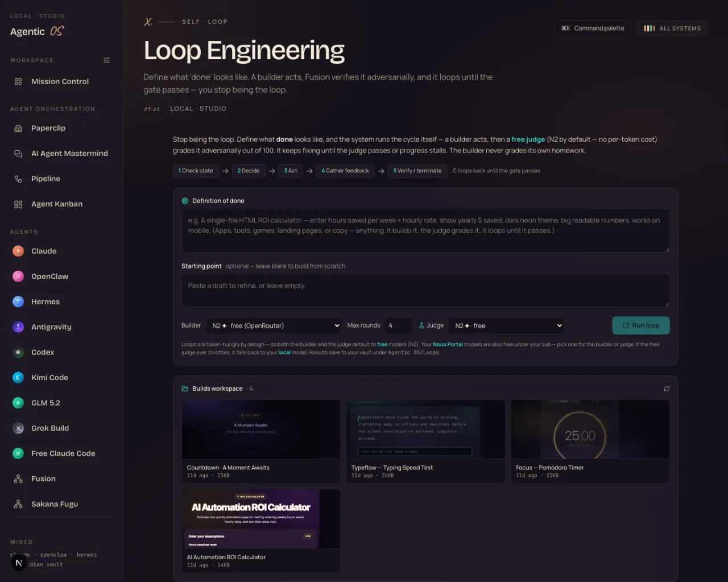Click the 'Typeflow — Typing Speed Test' title text
Screen dimensions: 728x582
coord(392,468)
